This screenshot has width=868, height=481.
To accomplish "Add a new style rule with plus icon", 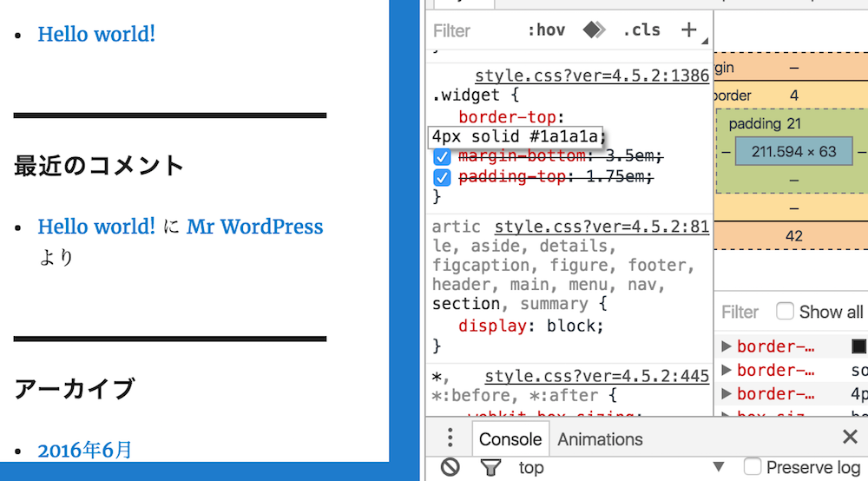I will pos(688,30).
